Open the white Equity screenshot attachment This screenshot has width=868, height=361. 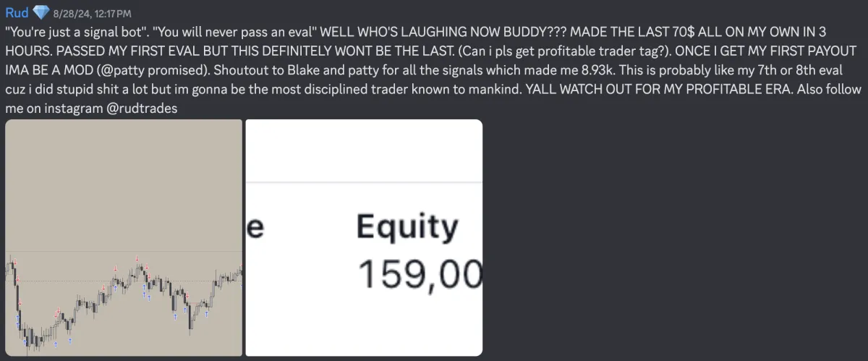tap(364, 237)
